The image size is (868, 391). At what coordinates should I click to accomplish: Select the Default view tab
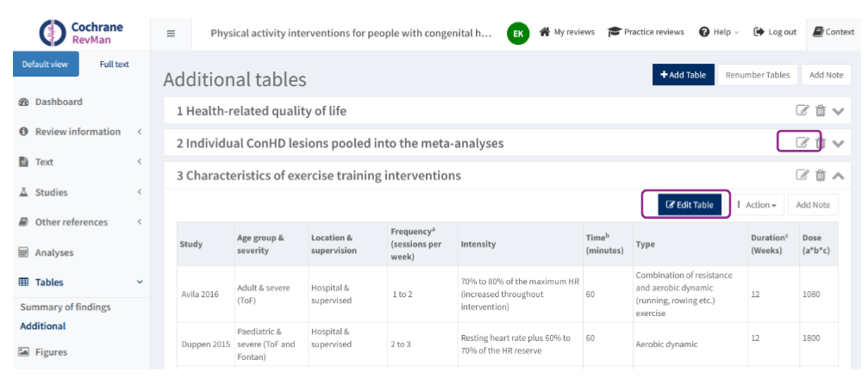tap(45, 65)
